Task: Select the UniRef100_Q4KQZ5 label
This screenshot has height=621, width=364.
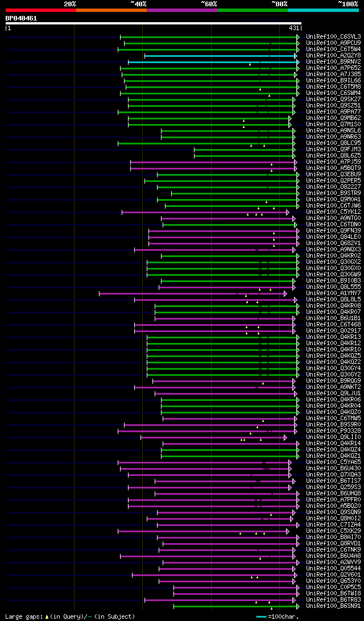Action: coord(333,356)
